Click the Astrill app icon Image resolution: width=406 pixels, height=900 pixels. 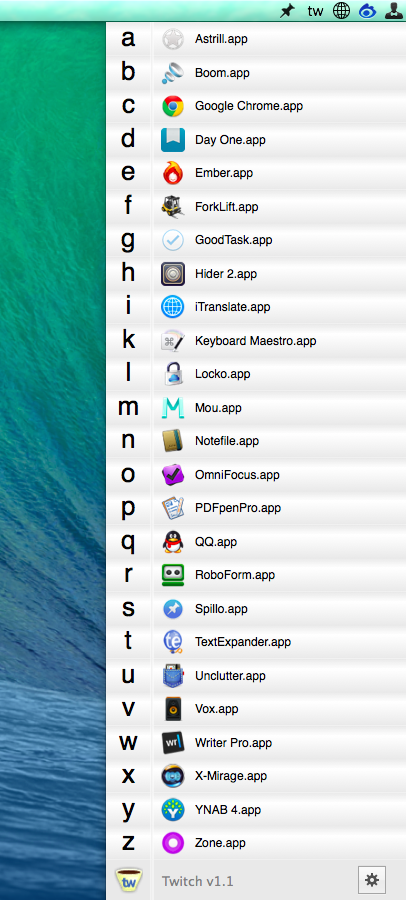pos(173,39)
